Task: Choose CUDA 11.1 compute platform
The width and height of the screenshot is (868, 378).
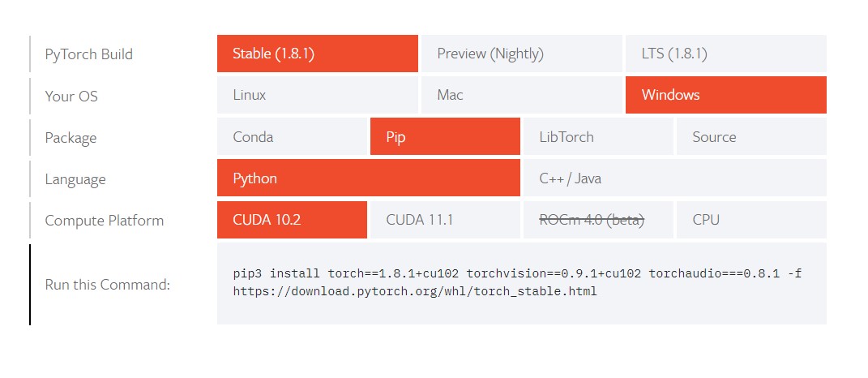Action: (x=445, y=220)
